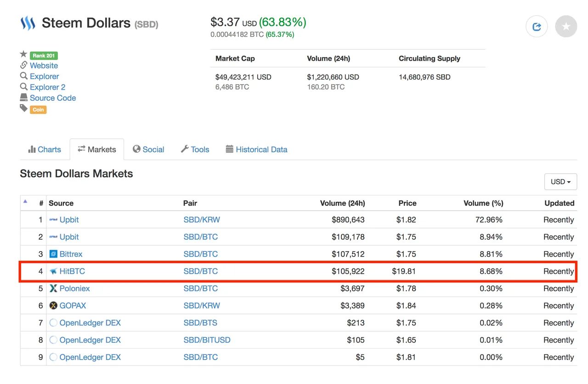Click the magnifier icon beside Explorer 2
Viewport: 588px width, 384px height.
click(x=24, y=87)
